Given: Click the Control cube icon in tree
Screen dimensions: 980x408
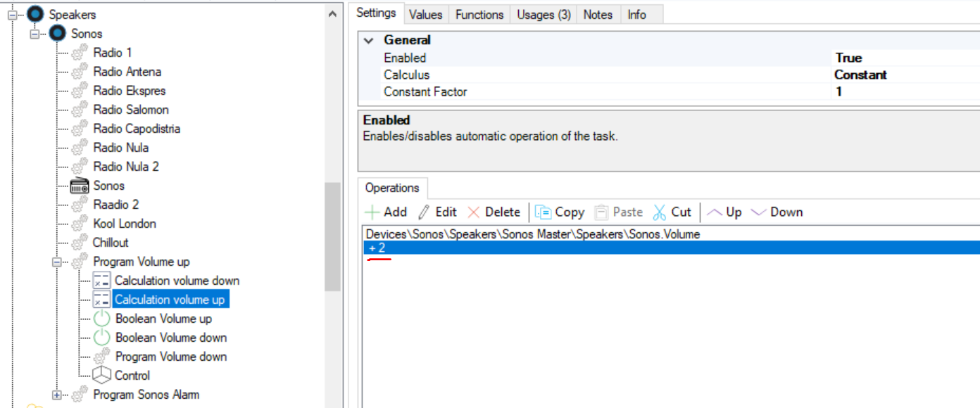Looking at the screenshot, I should tap(102, 376).
